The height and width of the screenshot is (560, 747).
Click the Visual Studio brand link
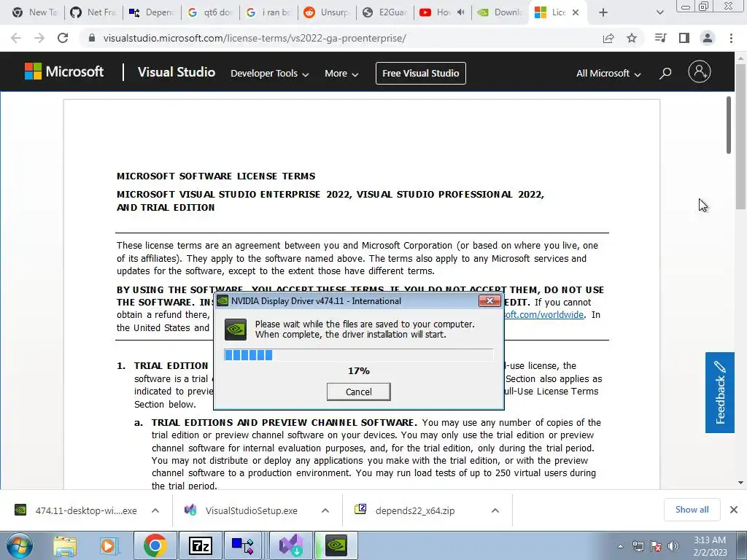177,72
